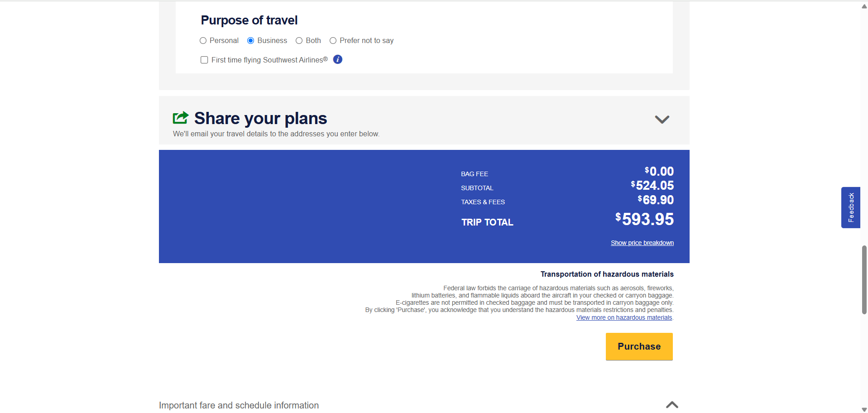The width and height of the screenshot is (868, 413).
Task: Open View more on hazardous materials link
Action: click(x=624, y=317)
